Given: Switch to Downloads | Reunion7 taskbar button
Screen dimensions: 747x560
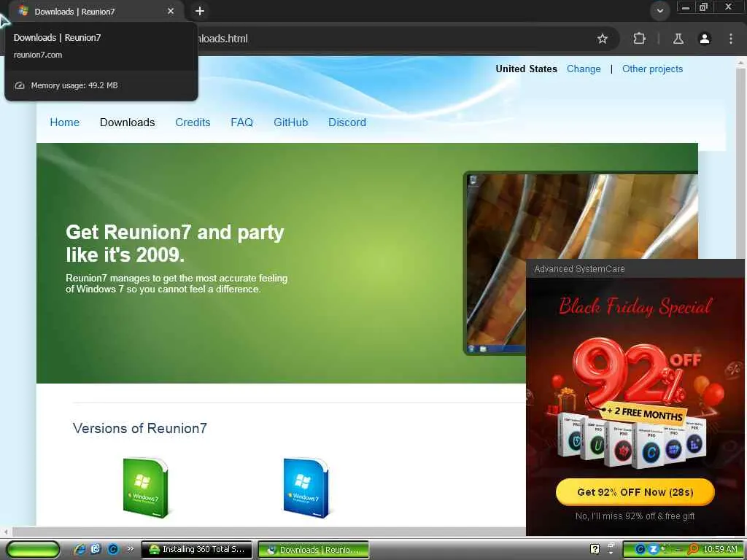Looking at the screenshot, I should coord(314,550).
